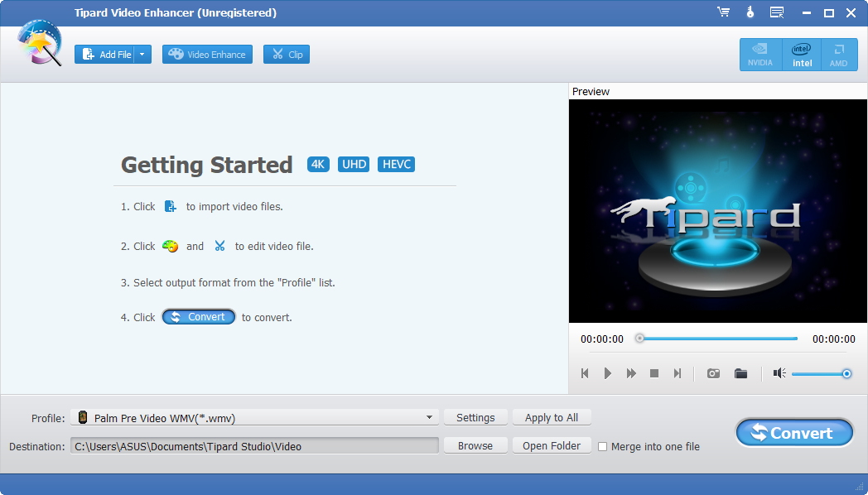Click the Getting Started heading
This screenshot has height=495, width=868.
(206, 165)
